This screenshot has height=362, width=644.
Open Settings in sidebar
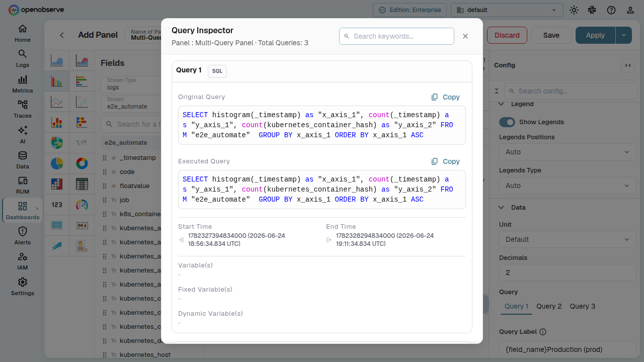click(23, 287)
